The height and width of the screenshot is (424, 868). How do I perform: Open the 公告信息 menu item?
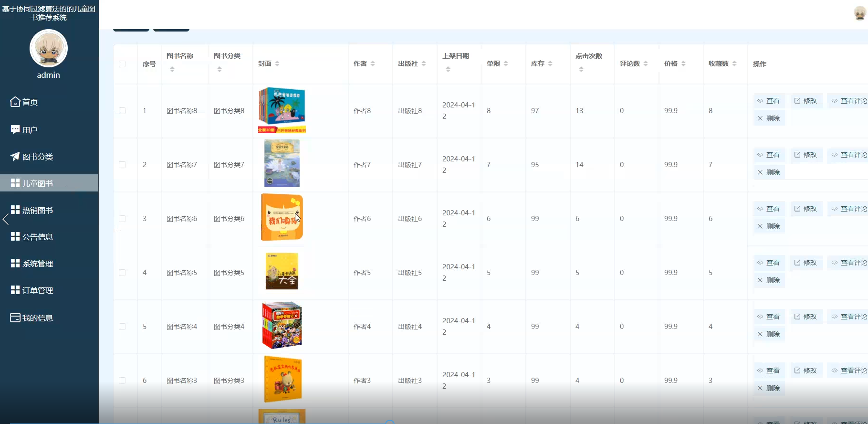[49, 237]
